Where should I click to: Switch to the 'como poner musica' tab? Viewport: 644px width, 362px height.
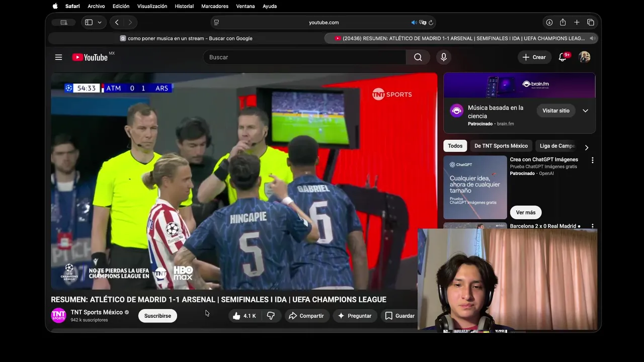[x=186, y=38]
